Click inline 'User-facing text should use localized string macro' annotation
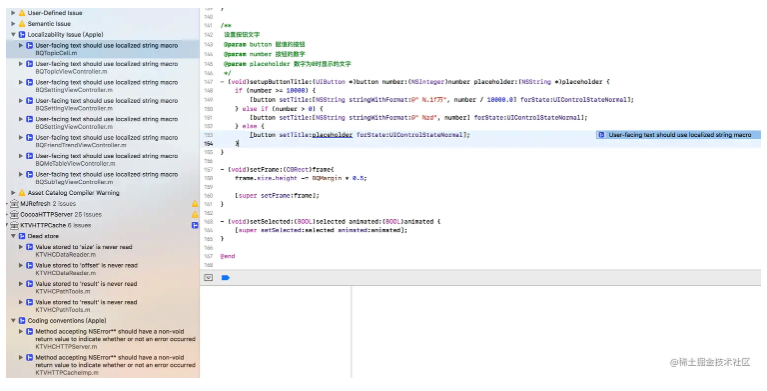 pyautogui.click(x=678, y=135)
